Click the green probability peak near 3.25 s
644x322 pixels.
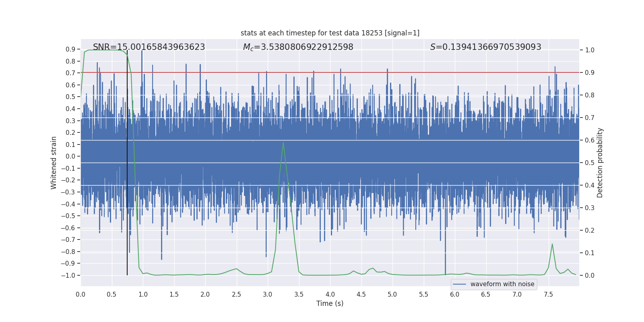(x=283, y=142)
